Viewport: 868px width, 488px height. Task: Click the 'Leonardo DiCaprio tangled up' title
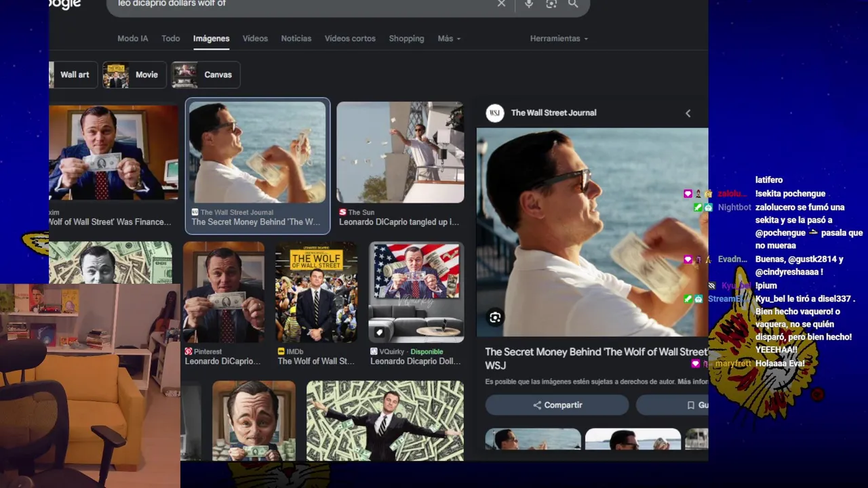pos(399,222)
